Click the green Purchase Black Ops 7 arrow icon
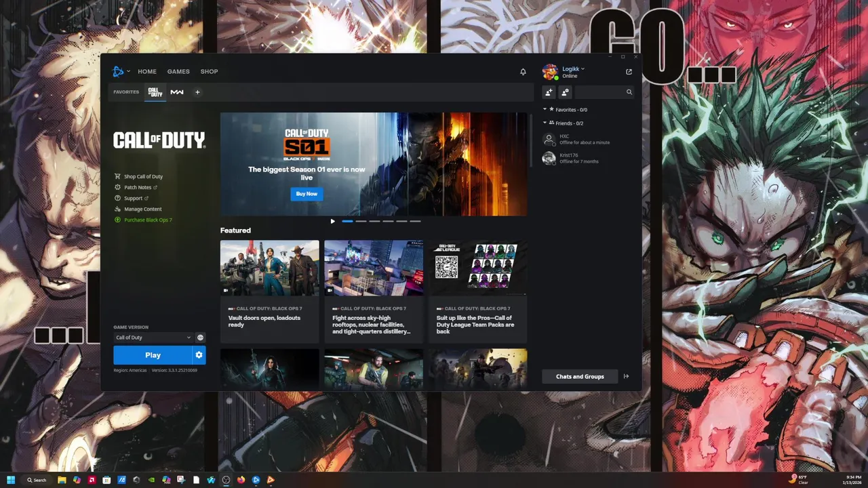This screenshot has width=868, height=488. pos(117,220)
